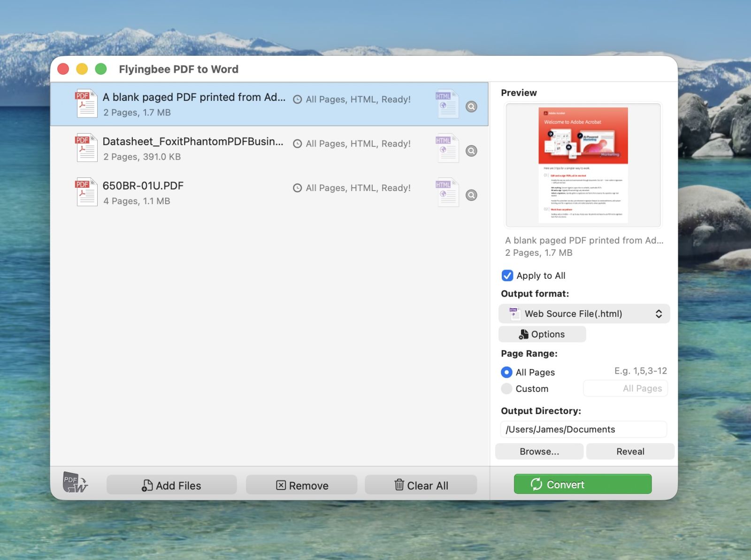Click magnifier icon on Datasheet_FoxitPhantomPDF row
The image size is (751, 560).
[471, 151]
